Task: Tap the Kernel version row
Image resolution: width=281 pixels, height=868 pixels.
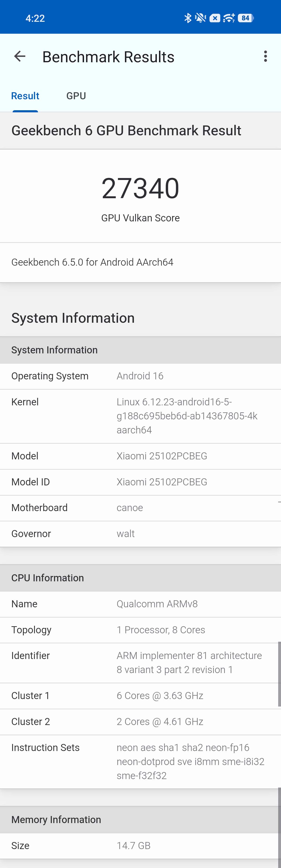Action: pyautogui.click(x=140, y=416)
